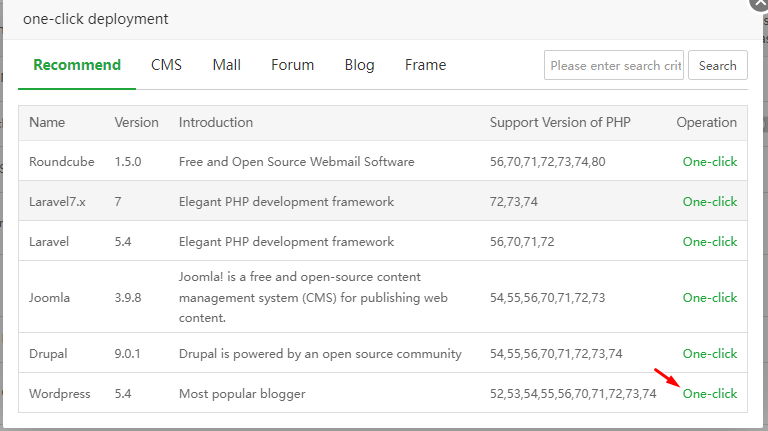Click 'Most popular blogger' description

coord(242,394)
